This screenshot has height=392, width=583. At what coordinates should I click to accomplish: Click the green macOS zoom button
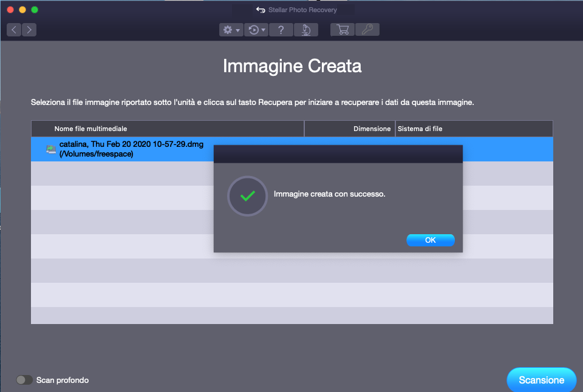tap(35, 10)
